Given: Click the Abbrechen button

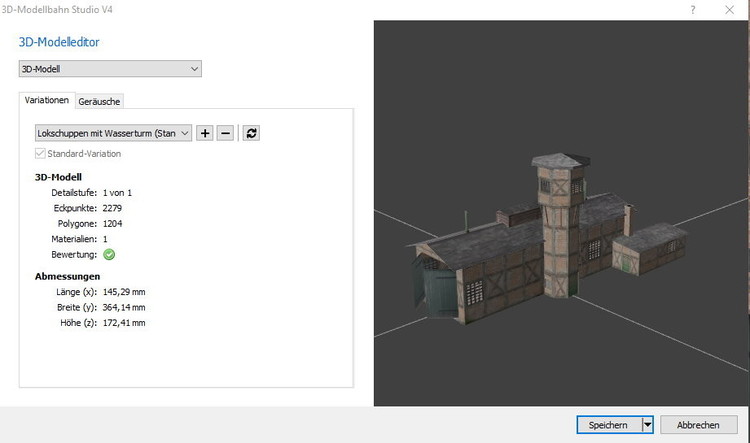Looking at the screenshot, I should click(698, 425).
